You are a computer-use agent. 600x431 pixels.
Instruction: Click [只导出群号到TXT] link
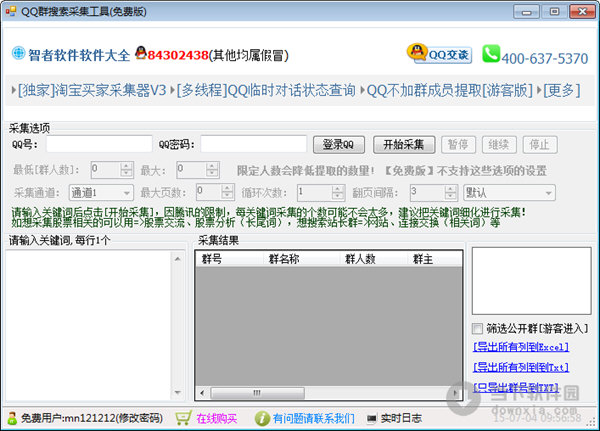click(x=516, y=388)
